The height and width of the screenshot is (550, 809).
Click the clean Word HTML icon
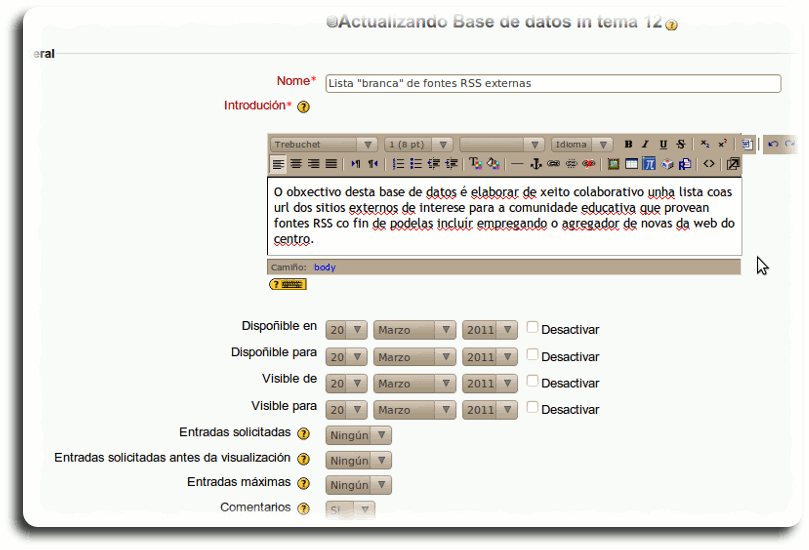click(x=747, y=144)
